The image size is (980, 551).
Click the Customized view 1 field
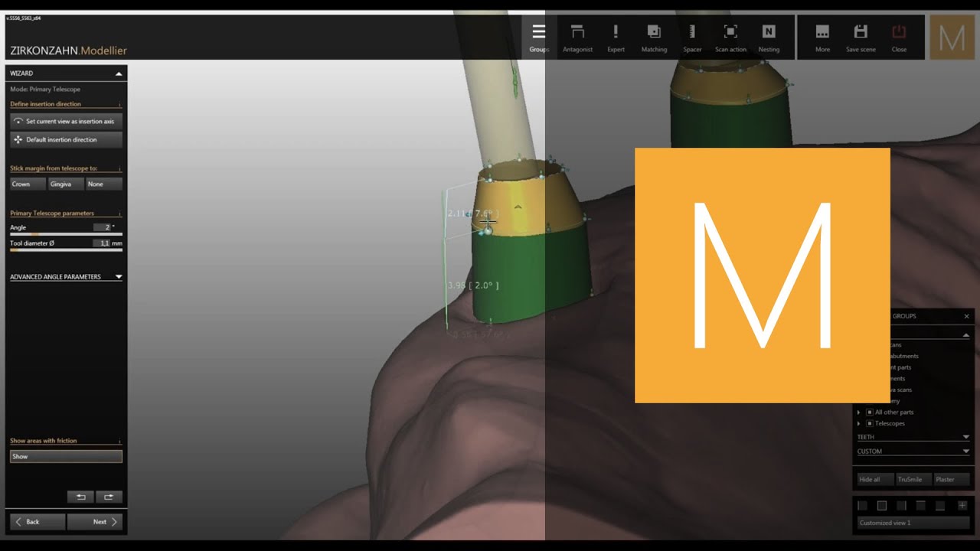click(913, 523)
